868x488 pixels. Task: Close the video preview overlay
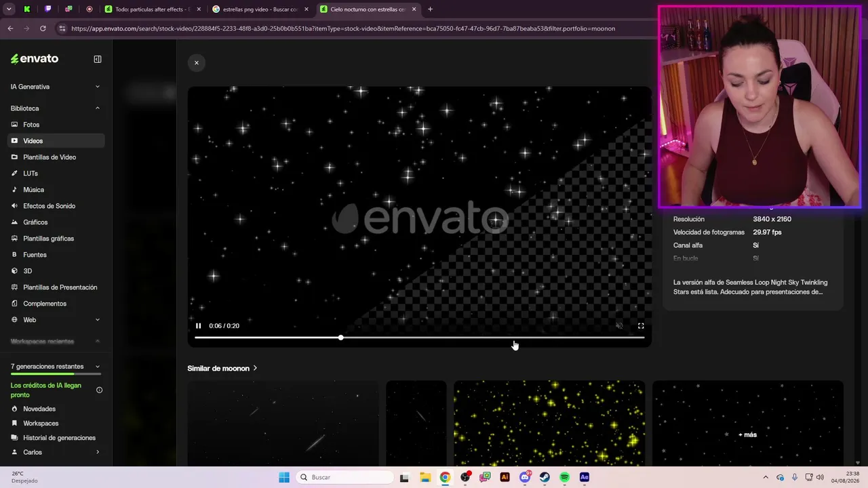197,63
